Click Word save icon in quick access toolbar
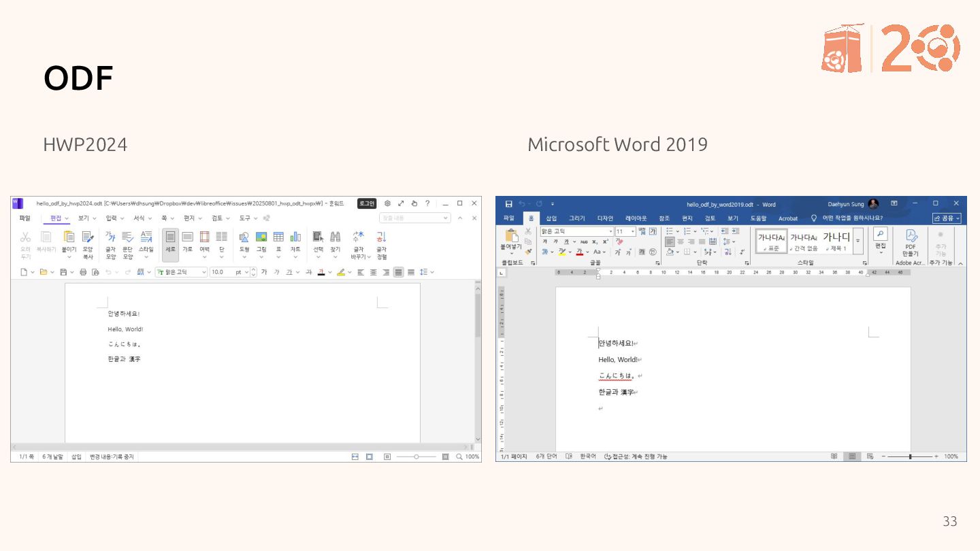This screenshot has height=551, width=980. (508, 203)
